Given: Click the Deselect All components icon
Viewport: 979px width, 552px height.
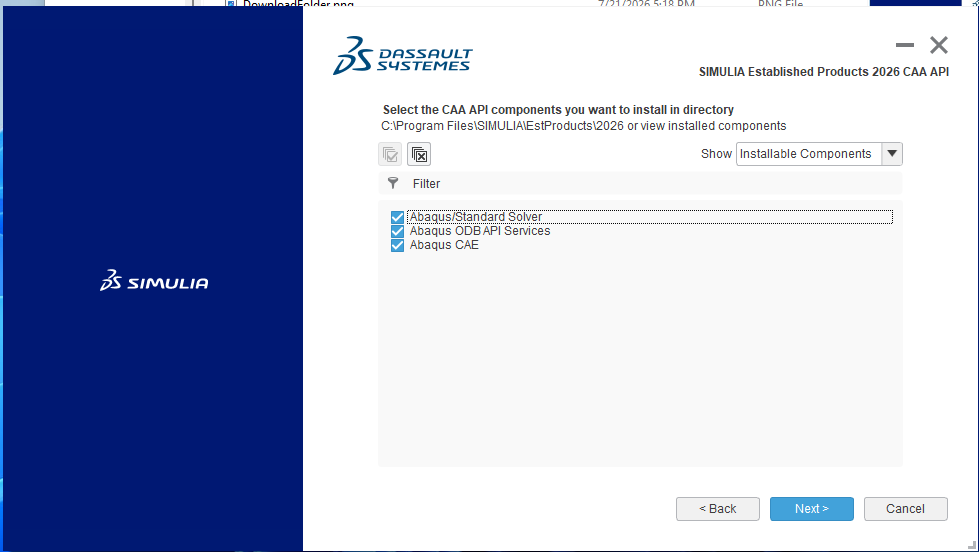Looking at the screenshot, I should point(419,154).
